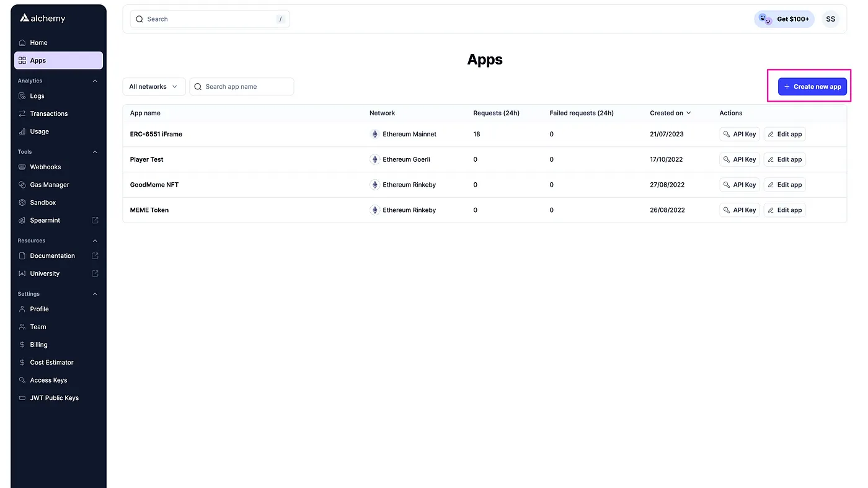Screen dimensions: 868x488
Task: Click the Apps grid icon in the sidebar
Action: tap(22, 61)
